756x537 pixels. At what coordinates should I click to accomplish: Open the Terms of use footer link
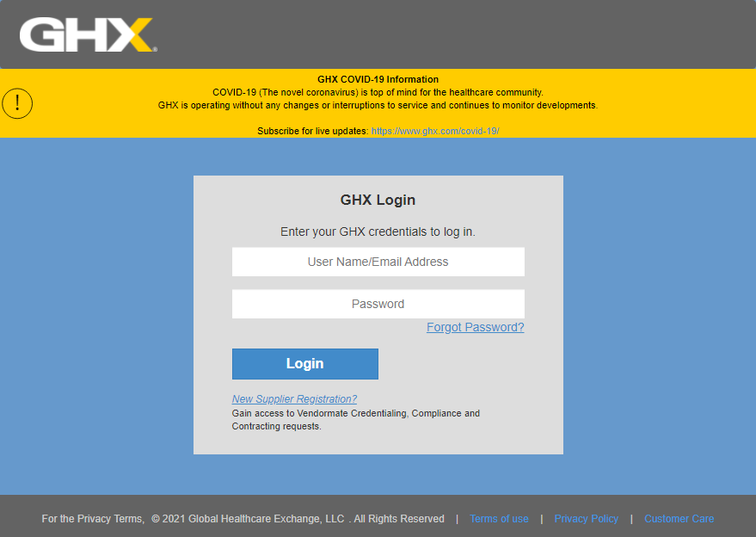tap(499, 519)
